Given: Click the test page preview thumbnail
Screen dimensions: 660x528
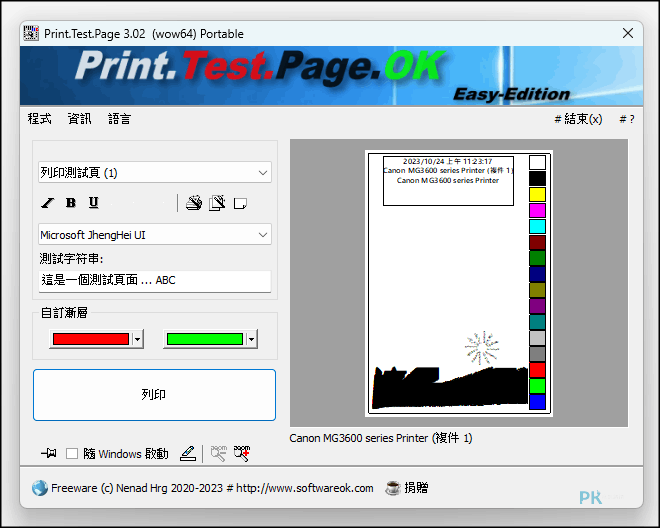Looking at the screenshot, I should [459, 283].
